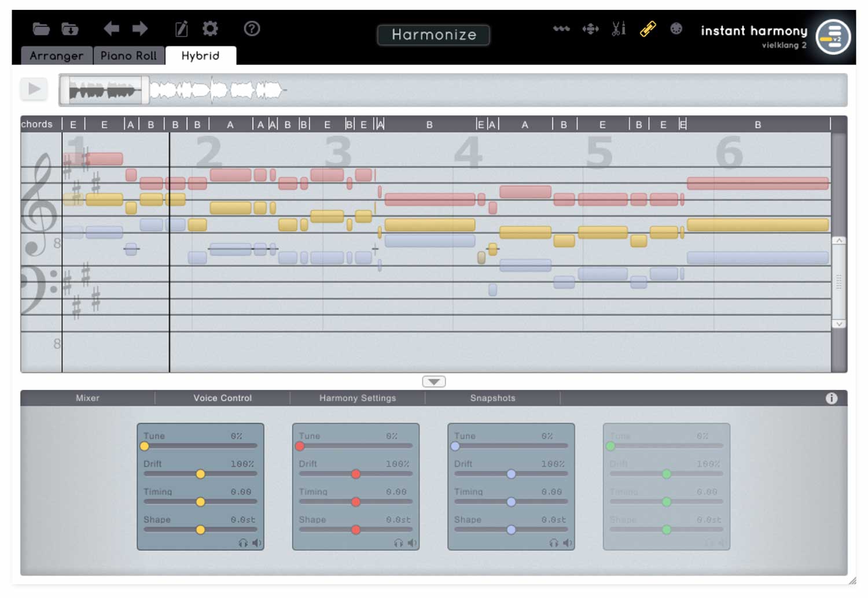
Task: Open the Harmony Settings tab
Action: coord(357,398)
